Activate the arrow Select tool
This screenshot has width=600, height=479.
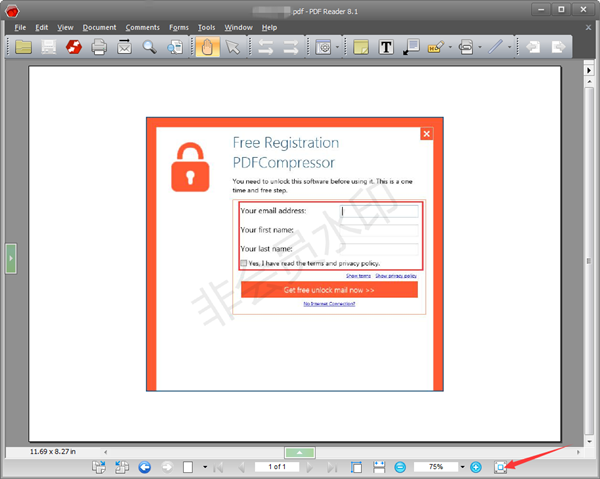tap(233, 47)
